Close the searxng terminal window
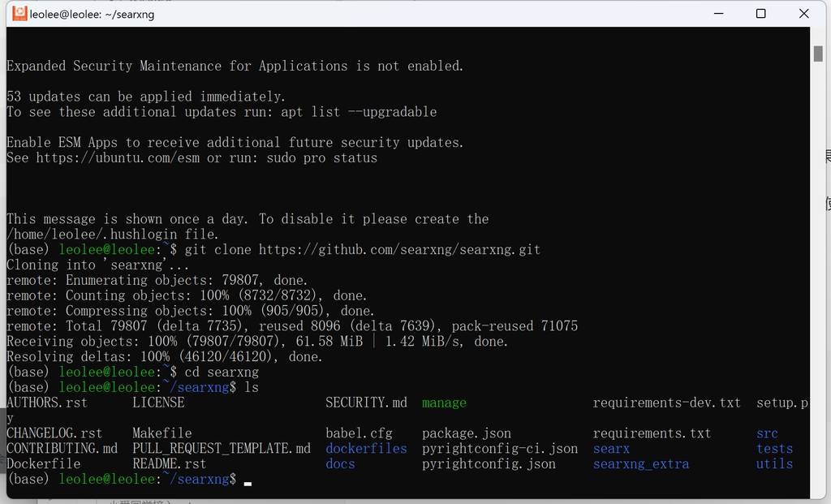Image resolution: width=831 pixels, height=504 pixels. [x=803, y=14]
